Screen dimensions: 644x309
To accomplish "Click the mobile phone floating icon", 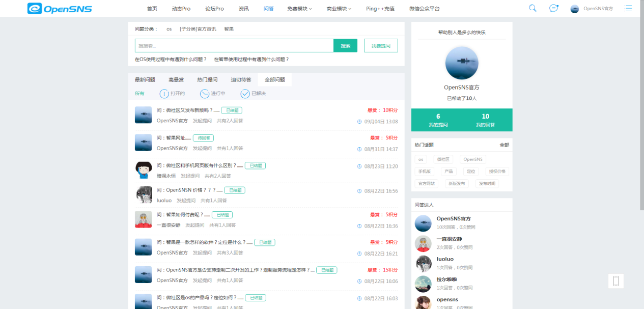I will [x=615, y=281].
